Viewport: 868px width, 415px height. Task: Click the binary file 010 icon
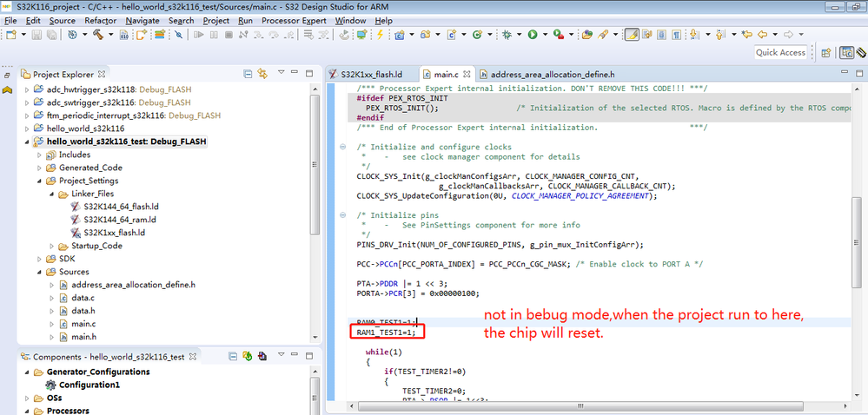tap(124, 35)
